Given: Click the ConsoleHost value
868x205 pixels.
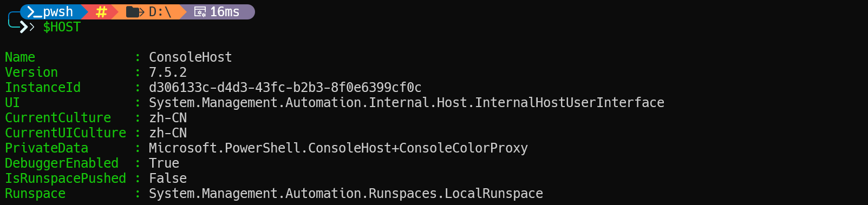Looking at the screenshot, I should (191, 57).
